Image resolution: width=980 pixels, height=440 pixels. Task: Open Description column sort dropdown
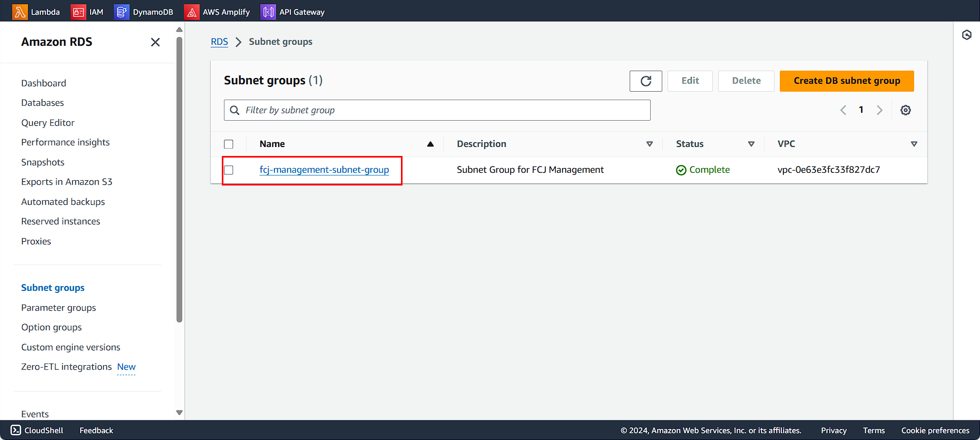point(650,144)
